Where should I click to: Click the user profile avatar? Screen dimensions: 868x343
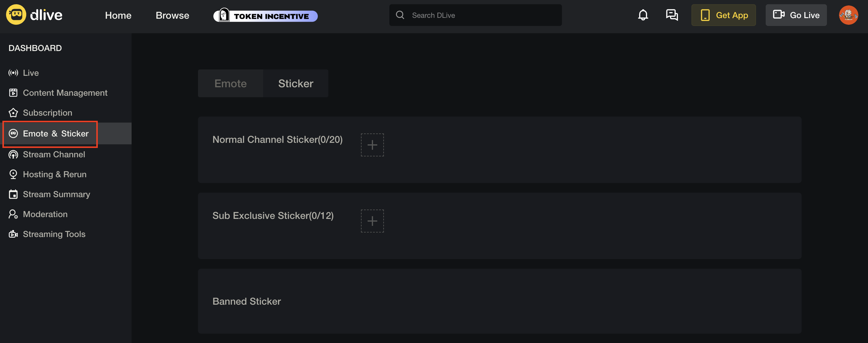coord(848,15)
